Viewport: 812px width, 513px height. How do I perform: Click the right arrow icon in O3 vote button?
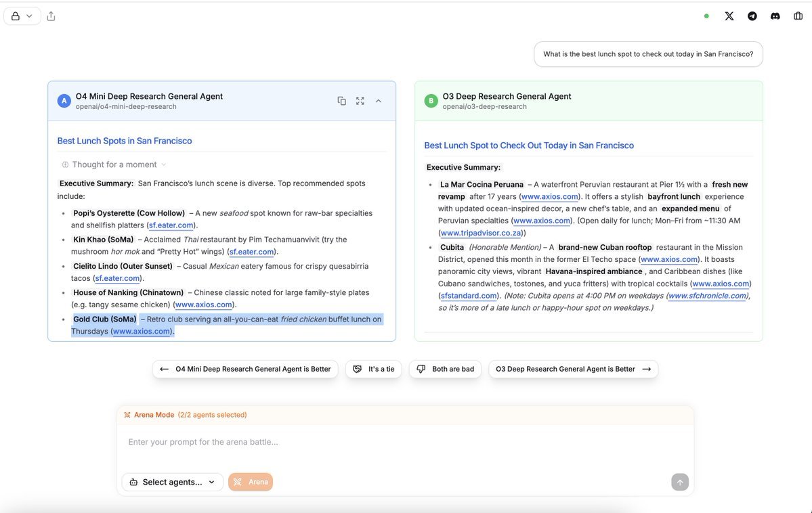[646, 369]
